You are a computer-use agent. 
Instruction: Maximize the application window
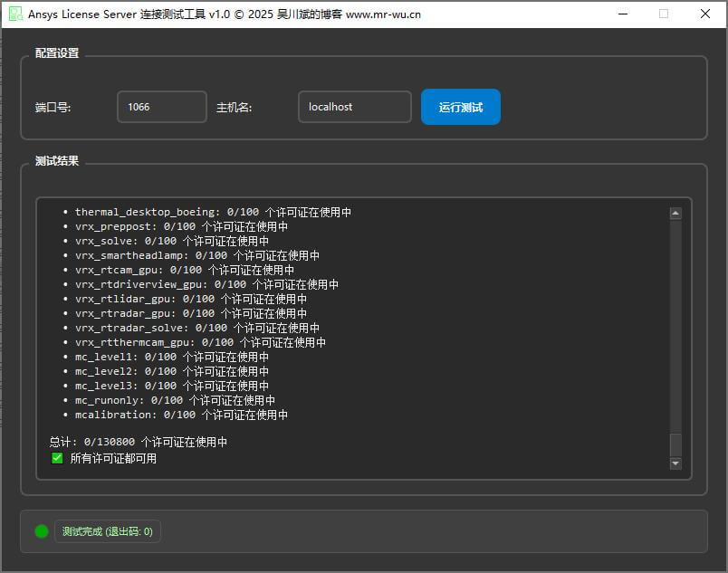pyautogui.click(x=664, y=14)
